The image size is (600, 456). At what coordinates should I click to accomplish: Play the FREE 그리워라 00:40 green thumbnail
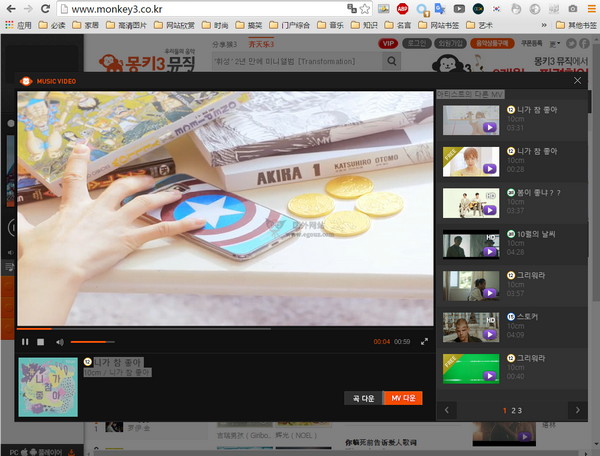pyautogui.click(x=471, y=368)
